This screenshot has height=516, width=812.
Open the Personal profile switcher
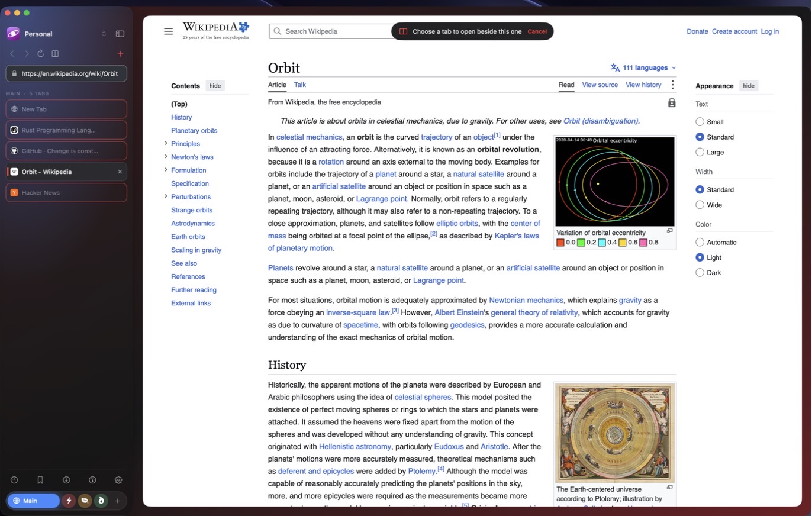coord(57,34)
